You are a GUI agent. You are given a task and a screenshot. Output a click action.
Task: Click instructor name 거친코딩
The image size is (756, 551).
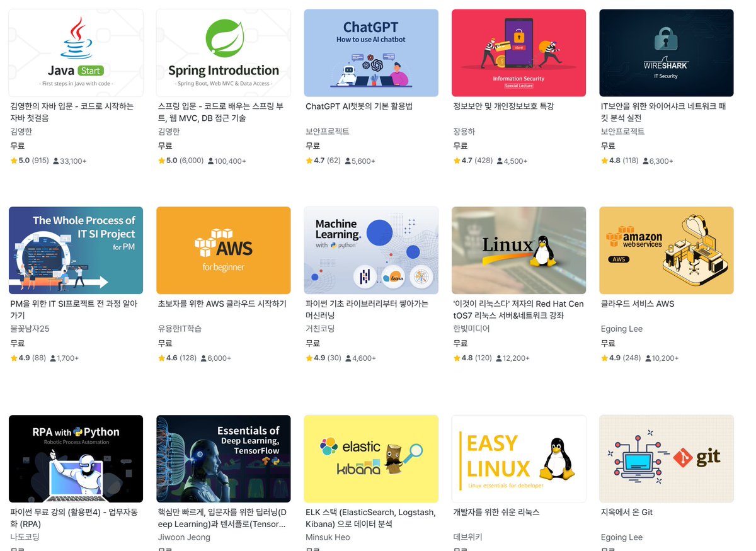[320, 329]
